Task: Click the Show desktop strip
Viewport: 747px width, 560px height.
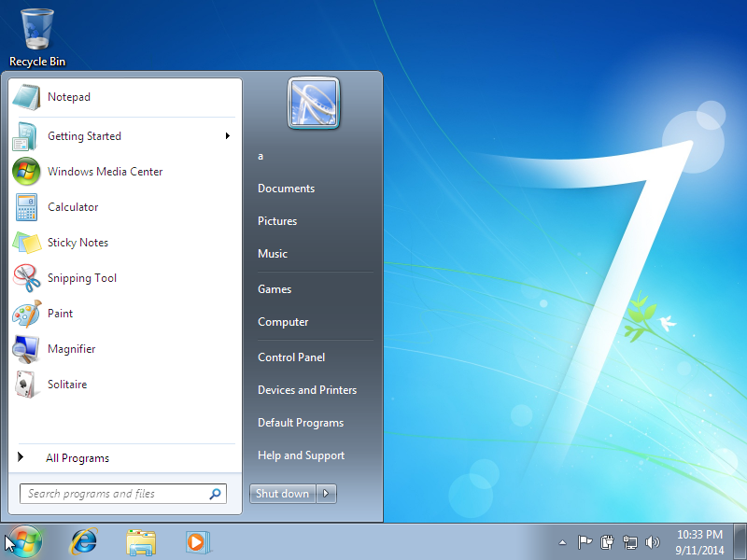Action: [x=740, y=542]
